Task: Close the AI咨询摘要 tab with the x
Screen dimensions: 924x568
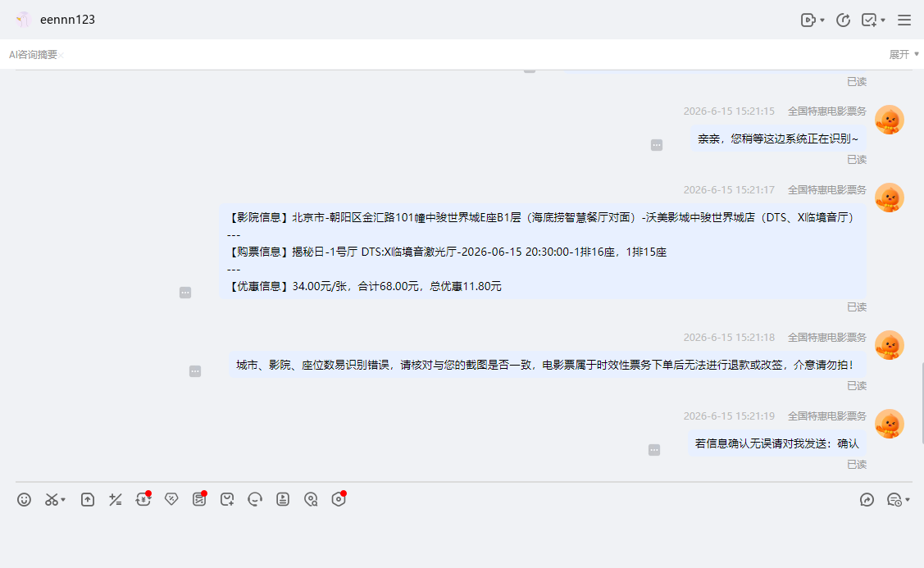Action: click(61, 56)
